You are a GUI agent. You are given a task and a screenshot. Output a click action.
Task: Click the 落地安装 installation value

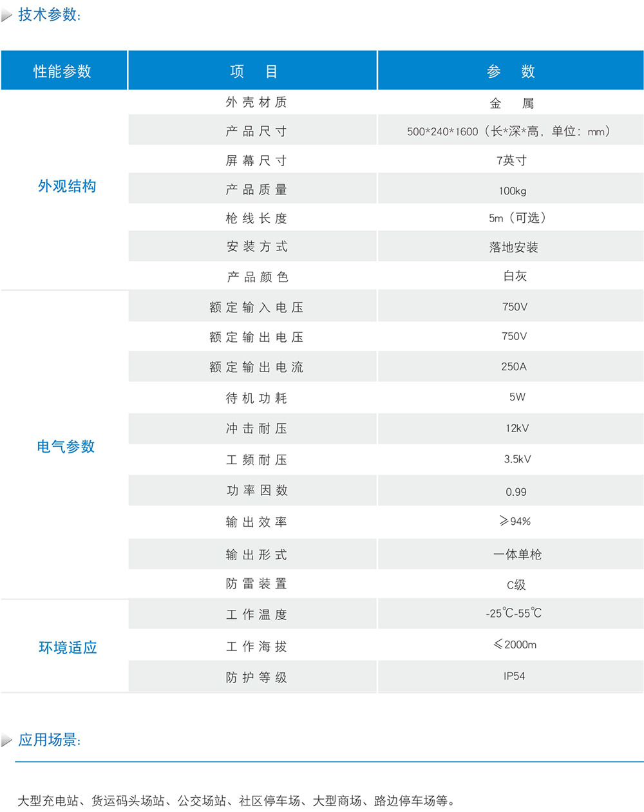tap(513, 247)
